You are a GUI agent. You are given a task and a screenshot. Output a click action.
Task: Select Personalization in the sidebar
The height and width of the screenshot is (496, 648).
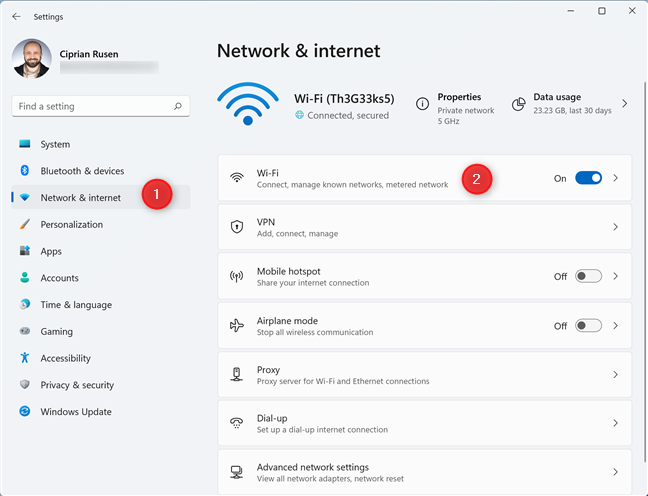[101, 224]
